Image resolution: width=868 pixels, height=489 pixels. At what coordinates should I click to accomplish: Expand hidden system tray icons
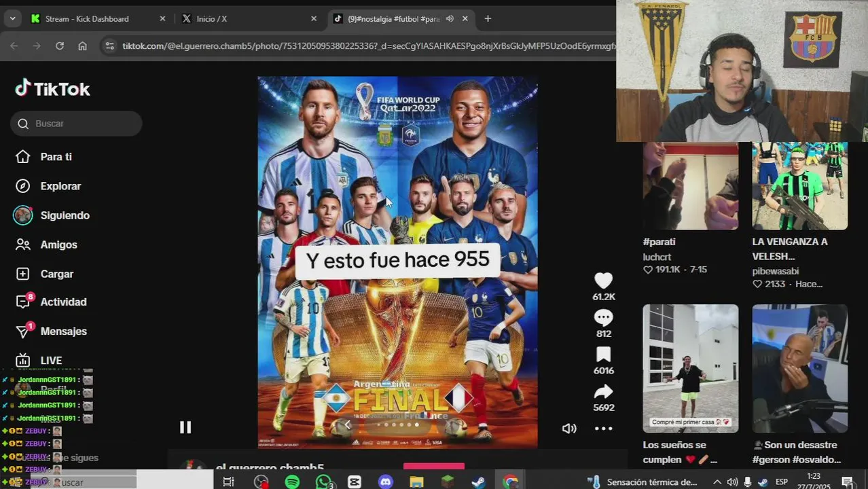coord(717,482)
